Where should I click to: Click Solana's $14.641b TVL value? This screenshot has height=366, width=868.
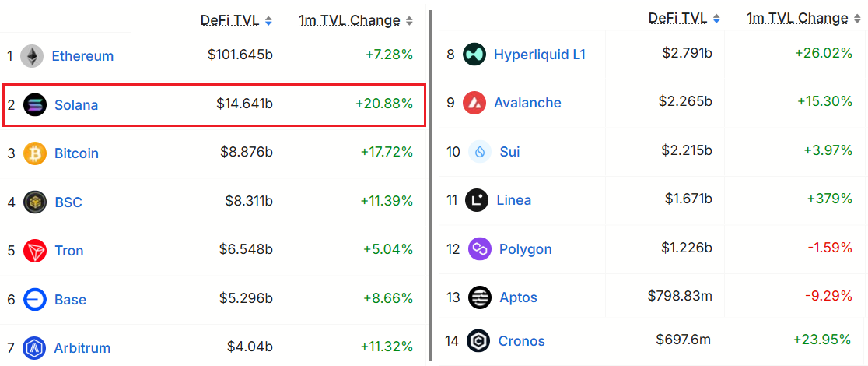click(244, 104)
